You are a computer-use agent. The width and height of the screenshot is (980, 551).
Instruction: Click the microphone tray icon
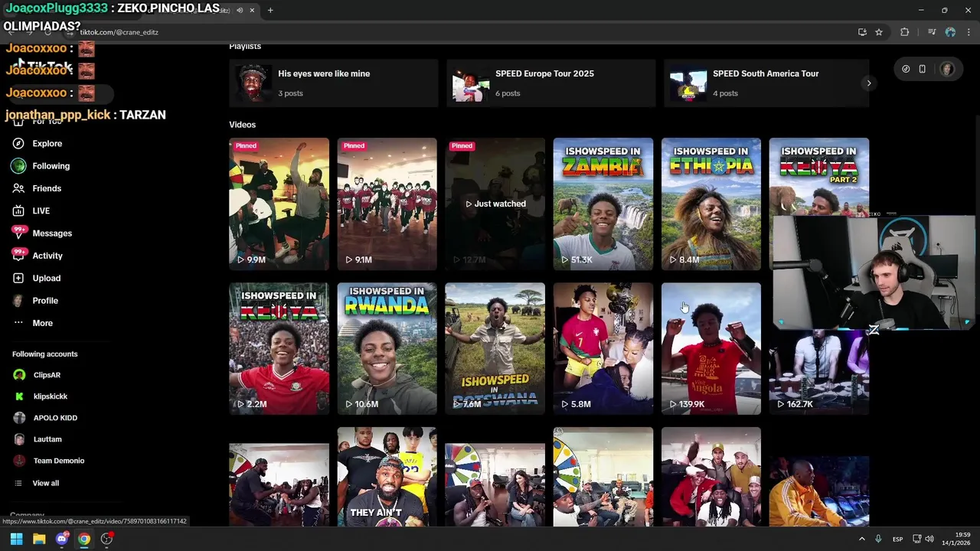coord(878,539)
